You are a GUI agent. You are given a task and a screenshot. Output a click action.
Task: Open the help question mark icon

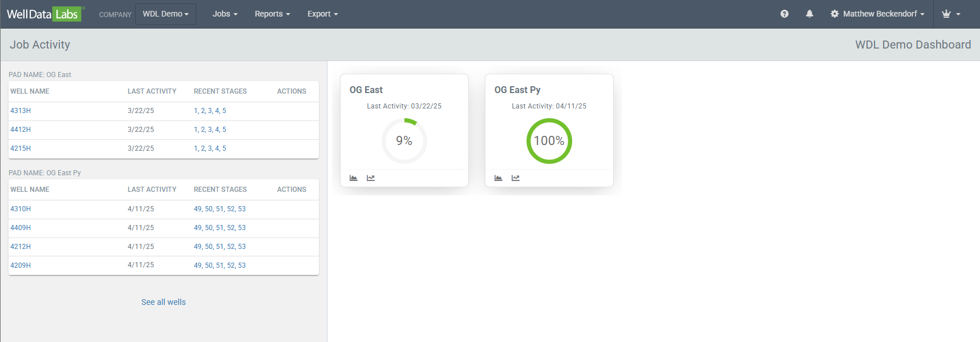784,14
